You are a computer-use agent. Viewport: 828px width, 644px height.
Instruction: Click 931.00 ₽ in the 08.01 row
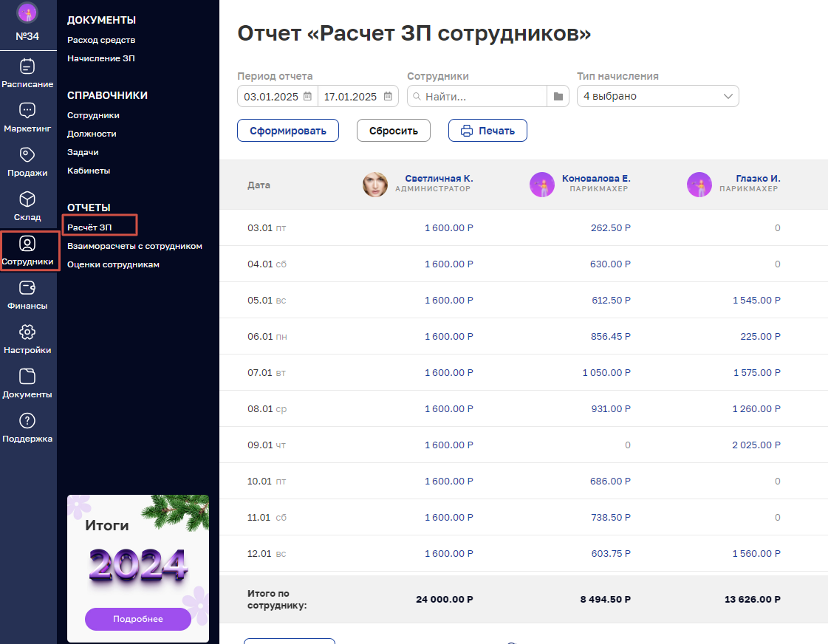[610, 409]
